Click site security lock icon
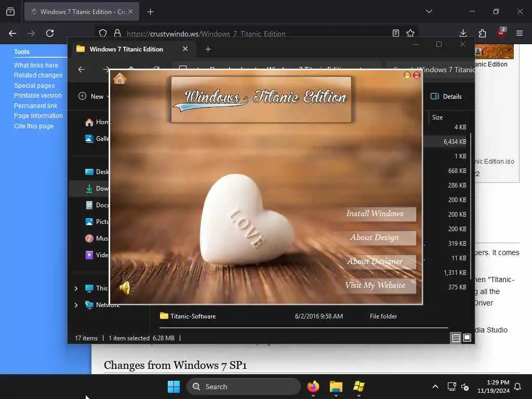The image size is (532, 399). [x=117, y=33]
